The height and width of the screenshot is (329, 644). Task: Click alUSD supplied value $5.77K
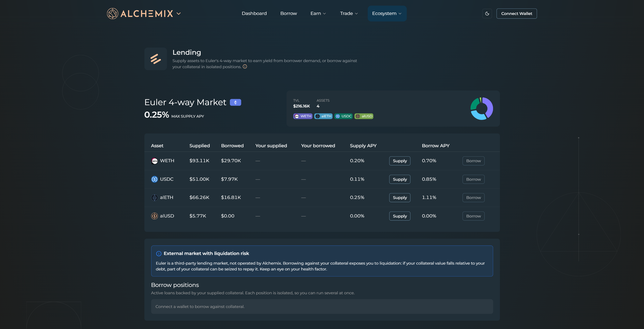(198, 216)
